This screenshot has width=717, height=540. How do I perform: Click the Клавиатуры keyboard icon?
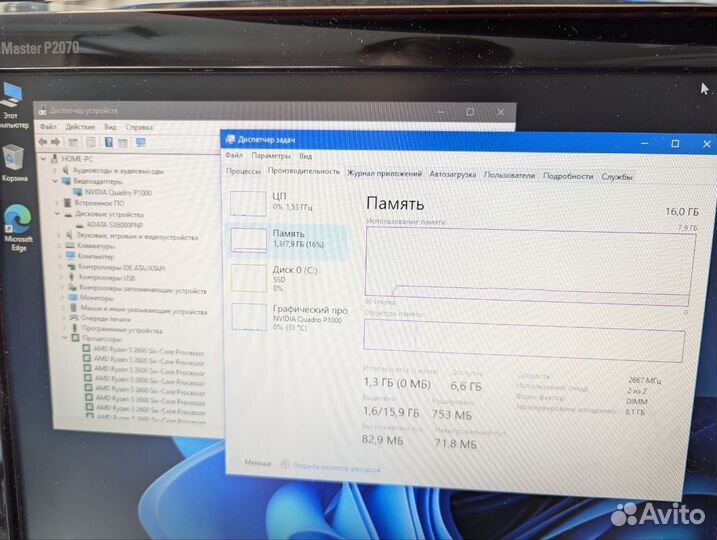(70, 246)
